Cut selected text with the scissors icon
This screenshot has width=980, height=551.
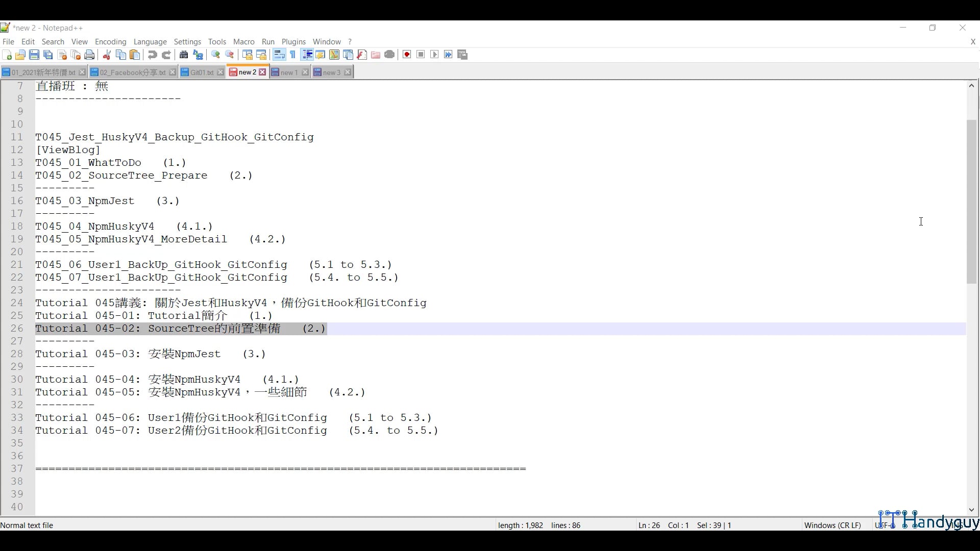(107, 55)
